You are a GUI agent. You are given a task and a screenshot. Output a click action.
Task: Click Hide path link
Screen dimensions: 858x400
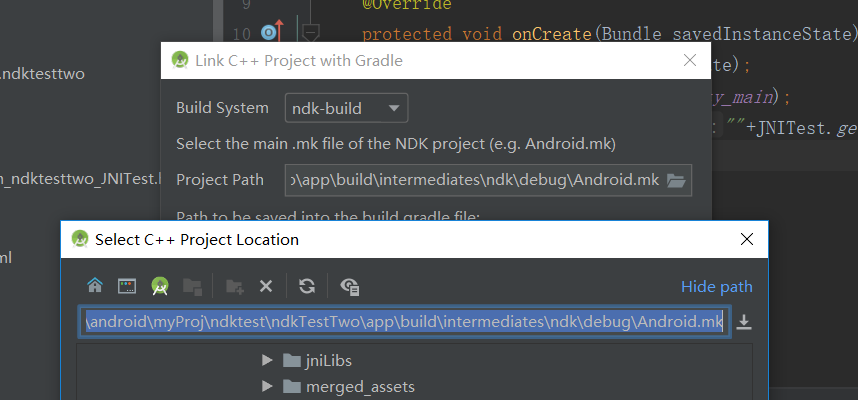tap(716, 286)
